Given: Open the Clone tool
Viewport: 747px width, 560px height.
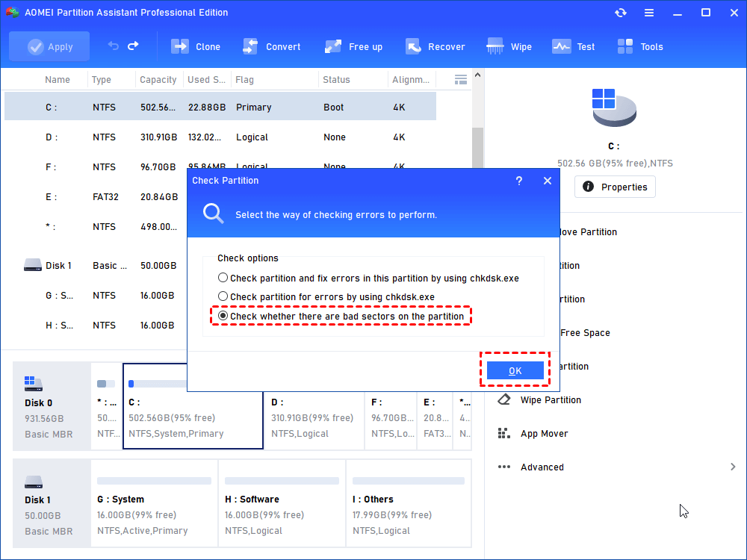Looking at the screenshot, I should click(196, 46).
